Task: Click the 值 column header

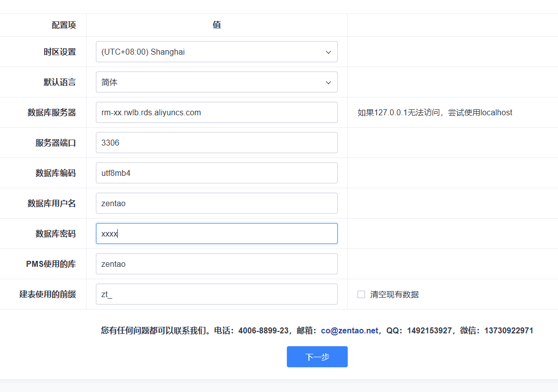Action: click(217, 24)
